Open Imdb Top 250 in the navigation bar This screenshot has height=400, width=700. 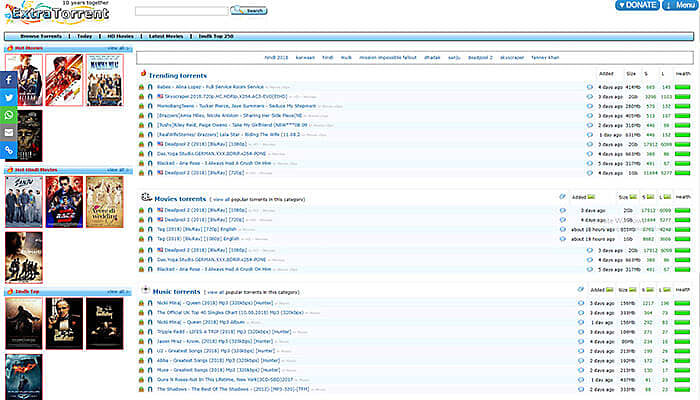pyautogui.click(x=216, y=36)
